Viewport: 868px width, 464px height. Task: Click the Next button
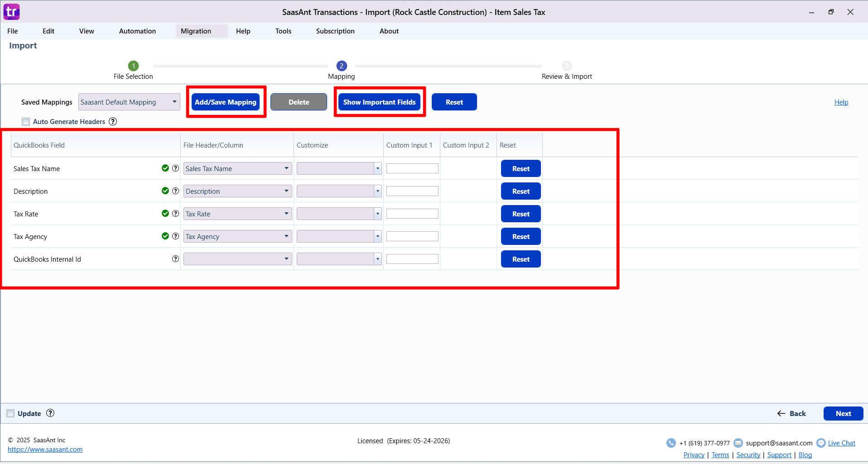pyautogui.click(x=843, y=413)
